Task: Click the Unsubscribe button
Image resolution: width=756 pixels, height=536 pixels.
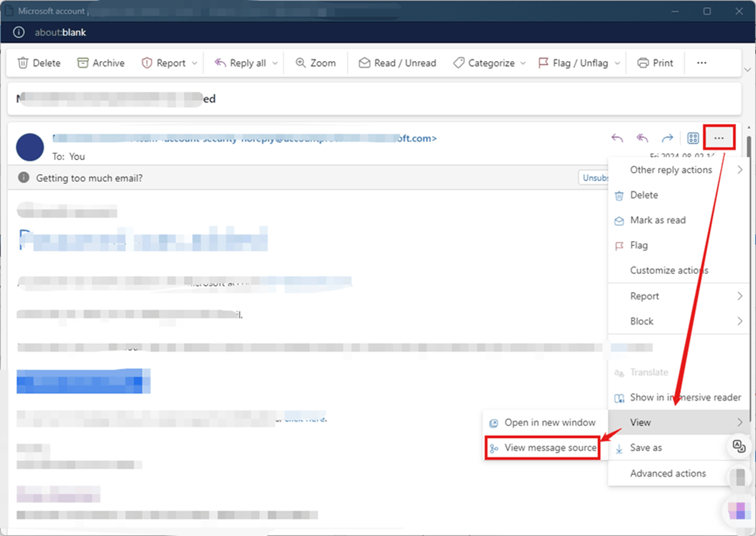Action: tap(594, 178)
